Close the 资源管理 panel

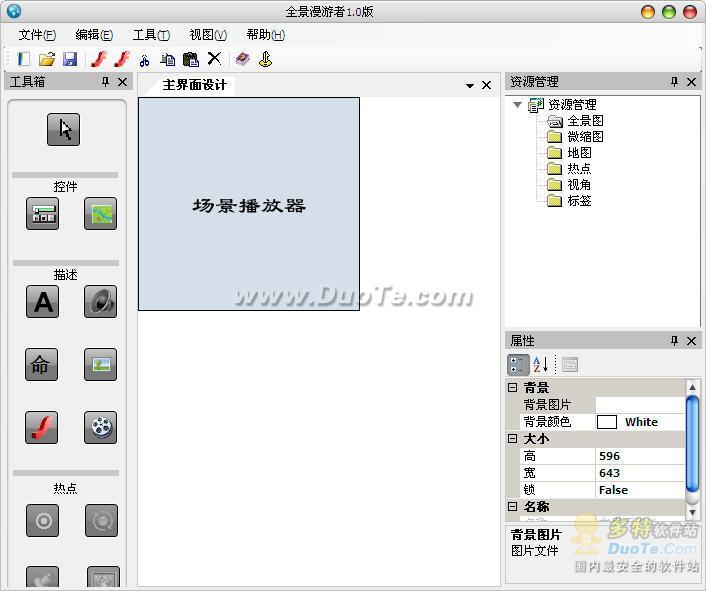click(692, 82)
